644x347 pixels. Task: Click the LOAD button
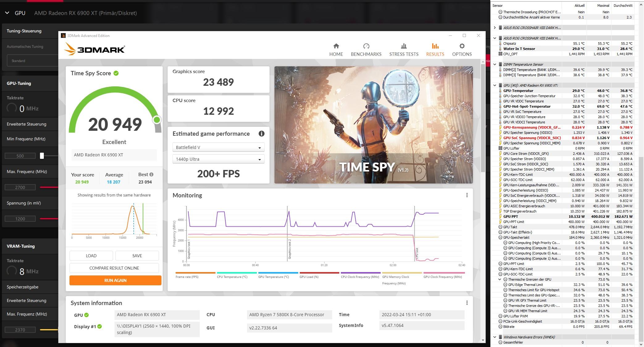[x=91, y=256]
